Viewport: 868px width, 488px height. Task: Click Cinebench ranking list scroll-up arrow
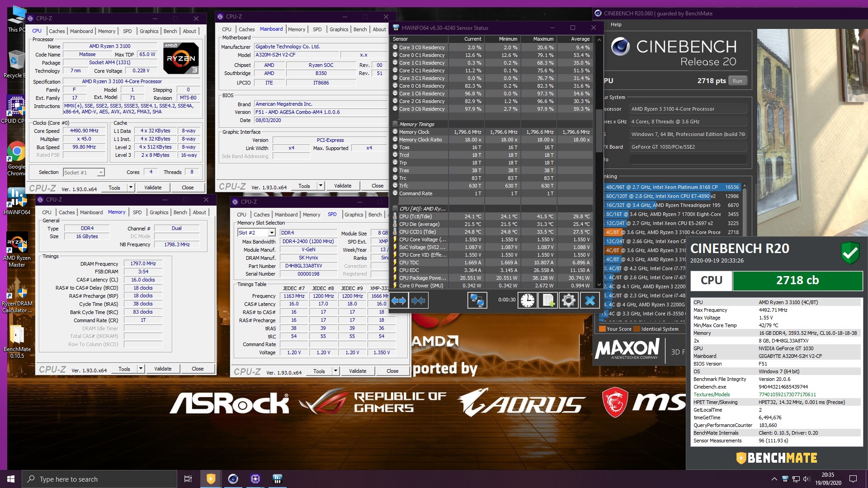pos(745,186)
